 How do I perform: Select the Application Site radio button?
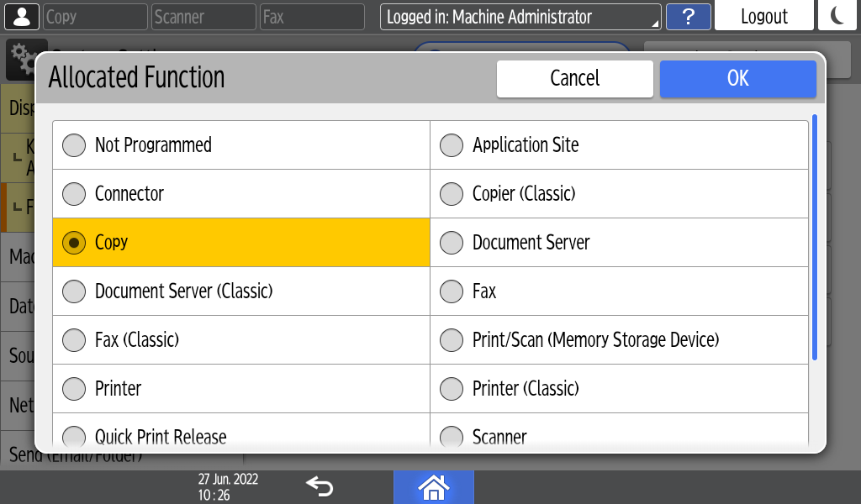click(x=452, y=145)
